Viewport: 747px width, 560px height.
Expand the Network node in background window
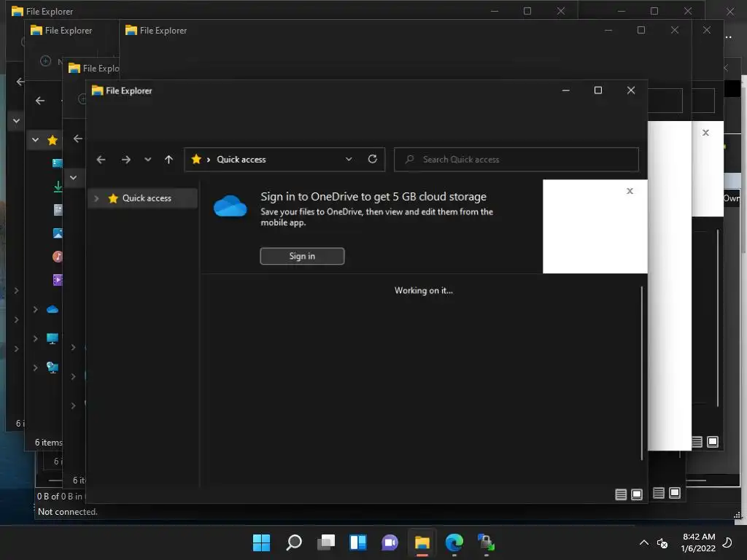click(x=35, y=367)
